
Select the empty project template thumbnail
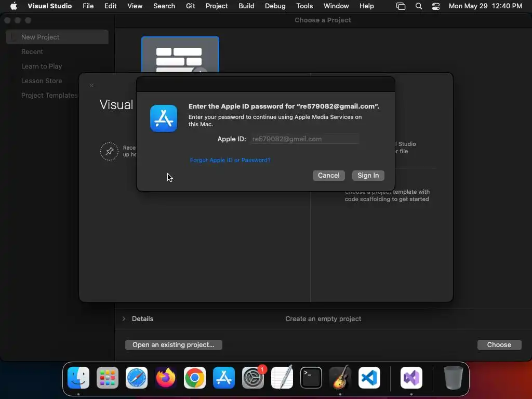pyautogui.click(x=180, y=55)
